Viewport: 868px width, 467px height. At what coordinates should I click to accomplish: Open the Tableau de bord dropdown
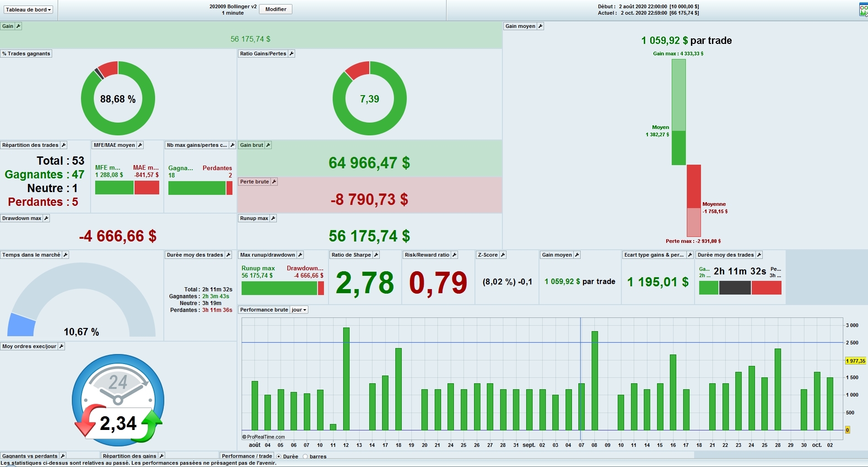pyautogui.click(x=28, y=10)
